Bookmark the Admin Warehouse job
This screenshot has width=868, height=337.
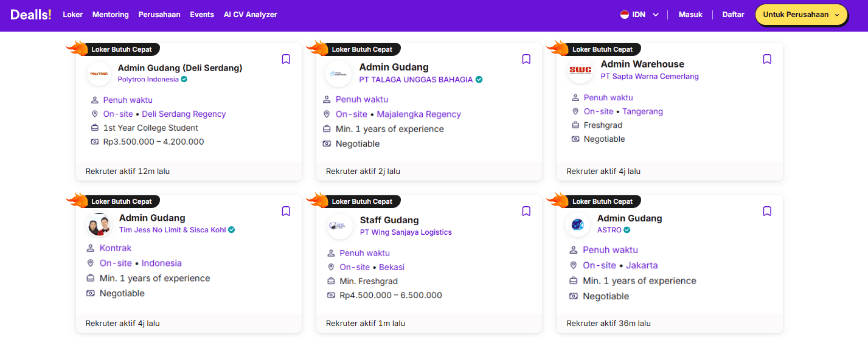(767, 59)
